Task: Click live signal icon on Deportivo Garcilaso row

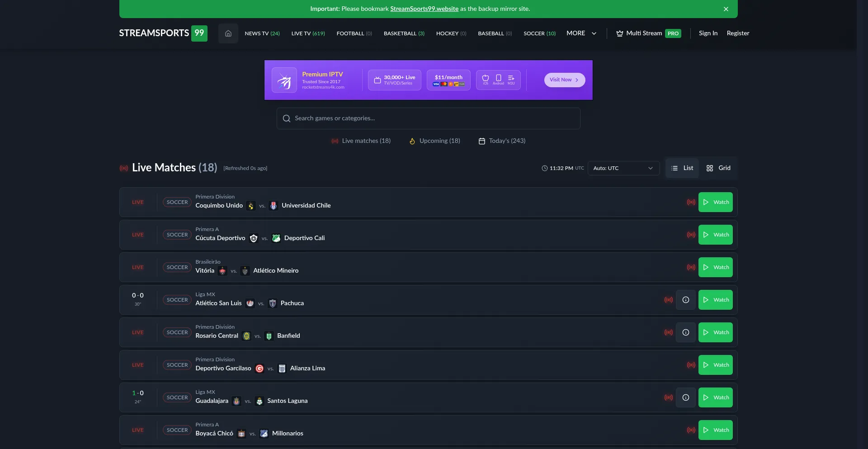Action: (x=691, y=365)
